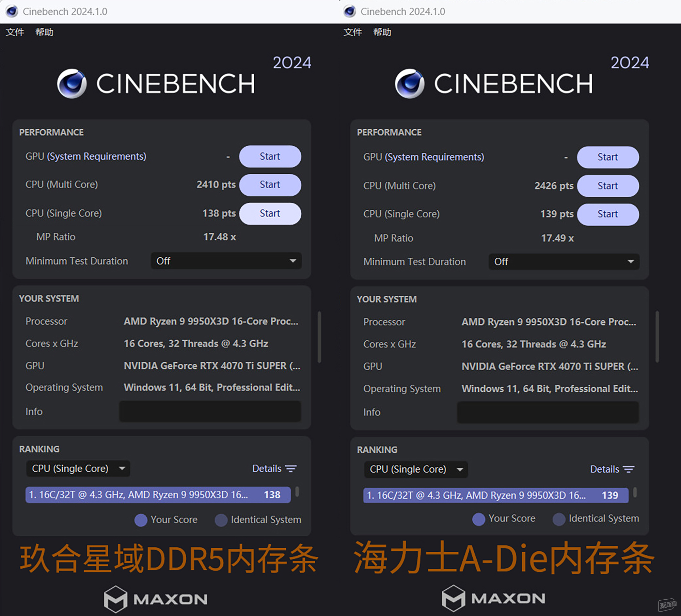Image resolution: width=681 pixels, height=616 pixels.
Task: Open the 帮助 menu in the right window
Action: (x=382, y=32)
